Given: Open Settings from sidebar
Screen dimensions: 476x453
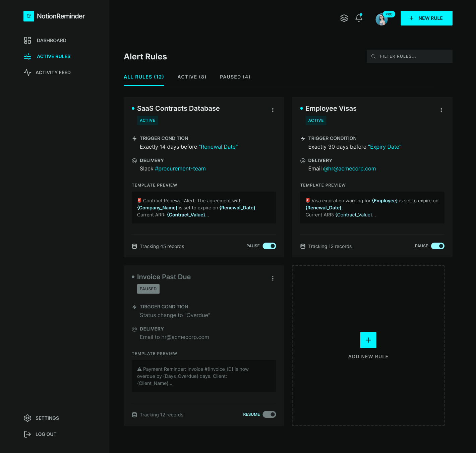Looking at the screenshot, I should click(x=42, y=418).
